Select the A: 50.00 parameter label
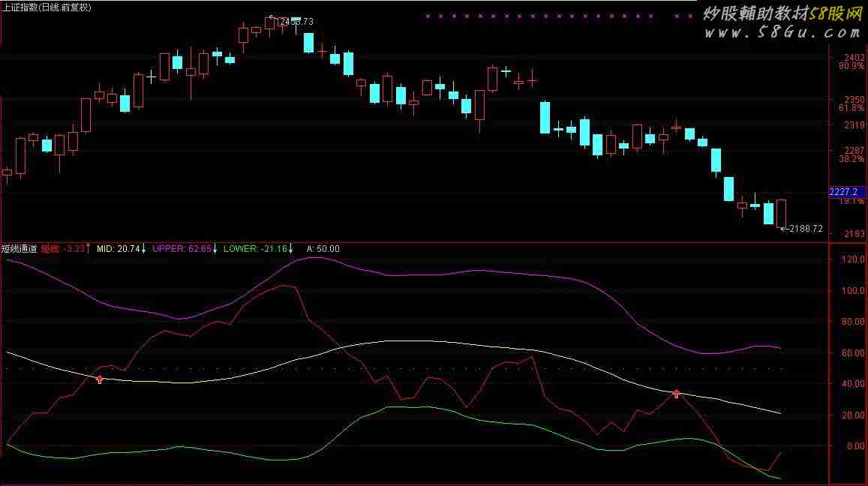 tap(323, 248)
